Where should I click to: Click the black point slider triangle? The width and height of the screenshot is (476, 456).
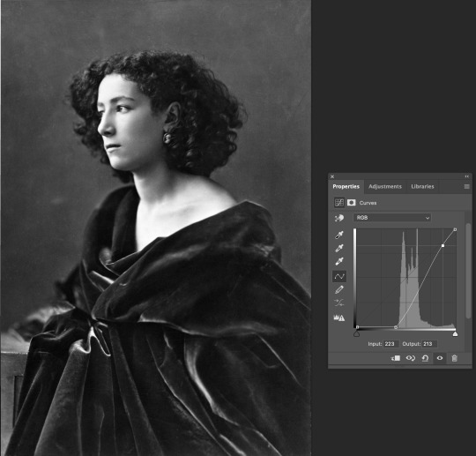(356, 334)
